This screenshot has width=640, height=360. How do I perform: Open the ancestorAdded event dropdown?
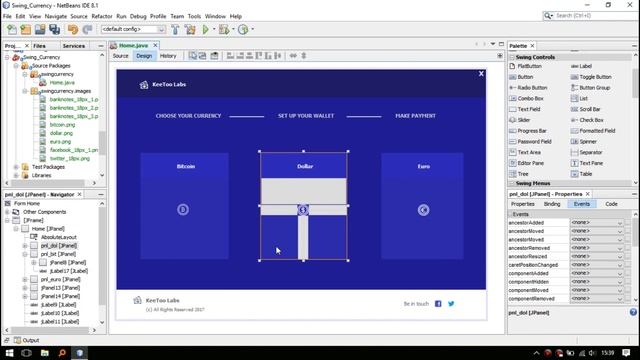tap(620, 223)
